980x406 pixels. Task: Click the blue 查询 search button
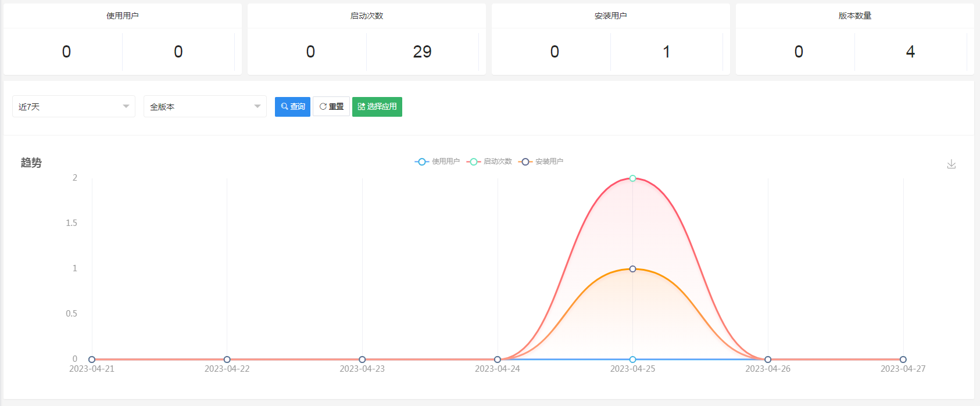coord(292,106)
